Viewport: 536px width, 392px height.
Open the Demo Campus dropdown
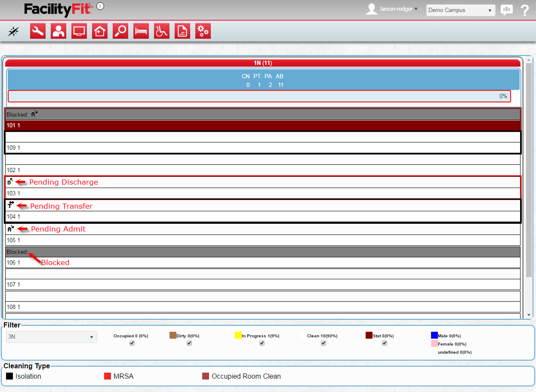pyautogui.click(x=460, y=10)
